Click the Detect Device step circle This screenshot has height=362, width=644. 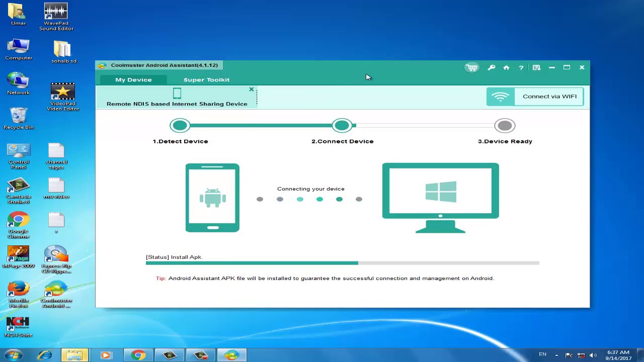tap(180, 125)
